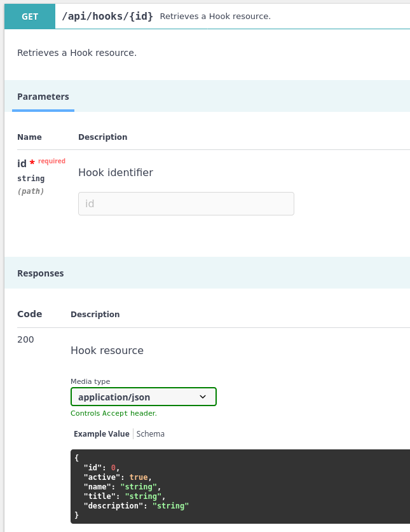Click the 200 response code
The image size is (410, 532).
pos(25,339)
